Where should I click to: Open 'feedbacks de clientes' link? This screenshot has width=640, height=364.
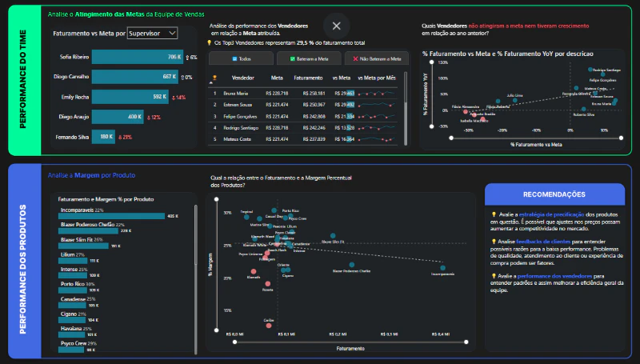pyautogui.click(x=543, y=242)
